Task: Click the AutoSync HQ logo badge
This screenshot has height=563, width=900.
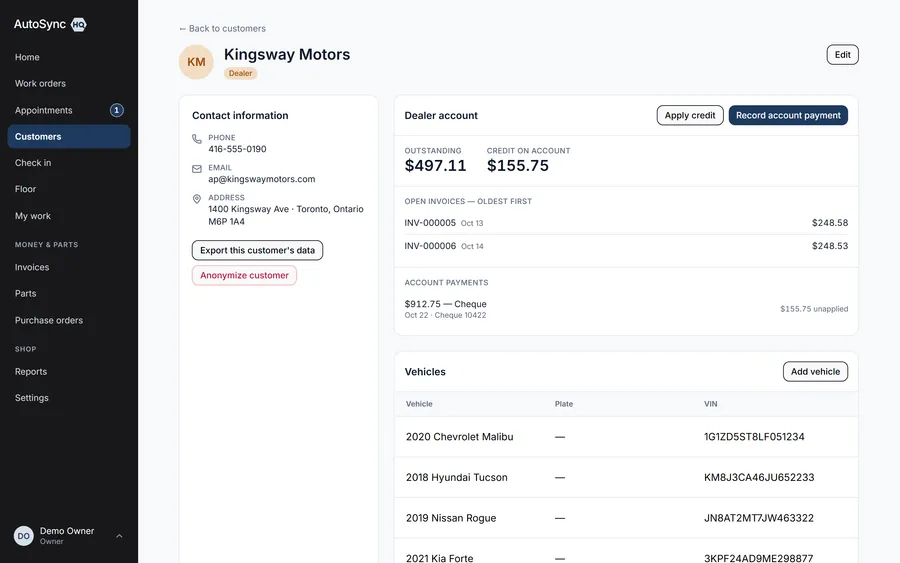Action: [79, 24]
